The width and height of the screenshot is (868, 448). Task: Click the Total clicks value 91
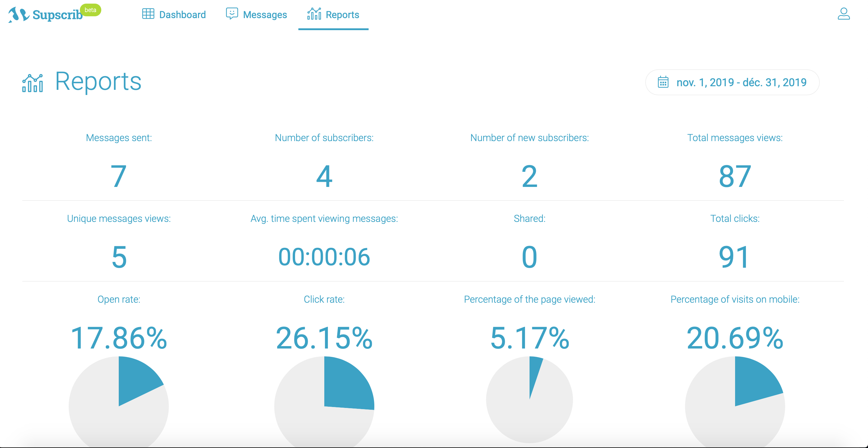point(735,257)
